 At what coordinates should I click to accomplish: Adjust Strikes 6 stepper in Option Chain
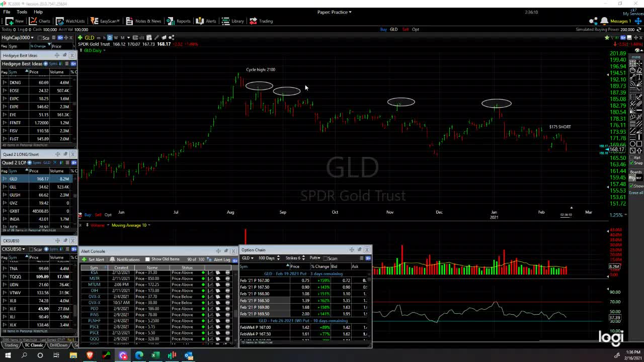coord(302,258)
